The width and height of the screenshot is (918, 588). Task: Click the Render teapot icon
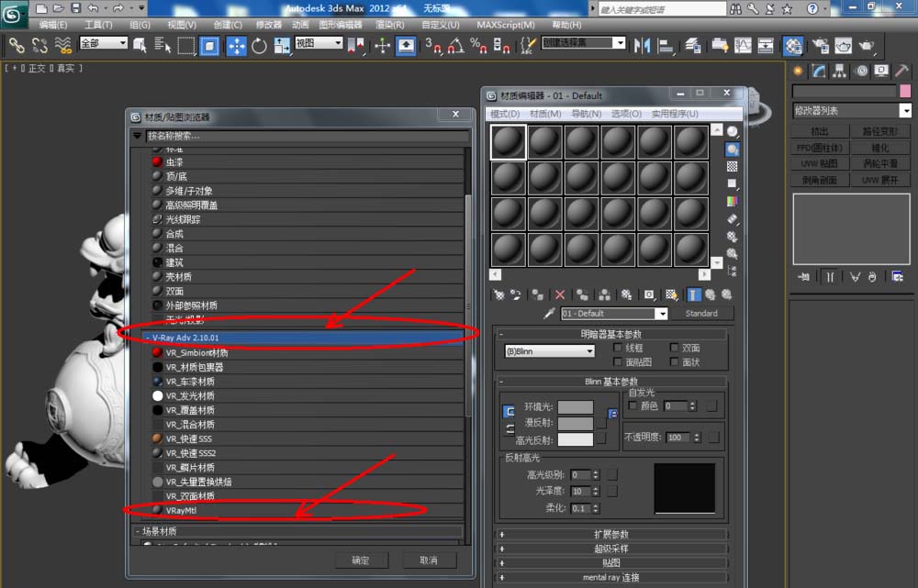coord(866,46)
